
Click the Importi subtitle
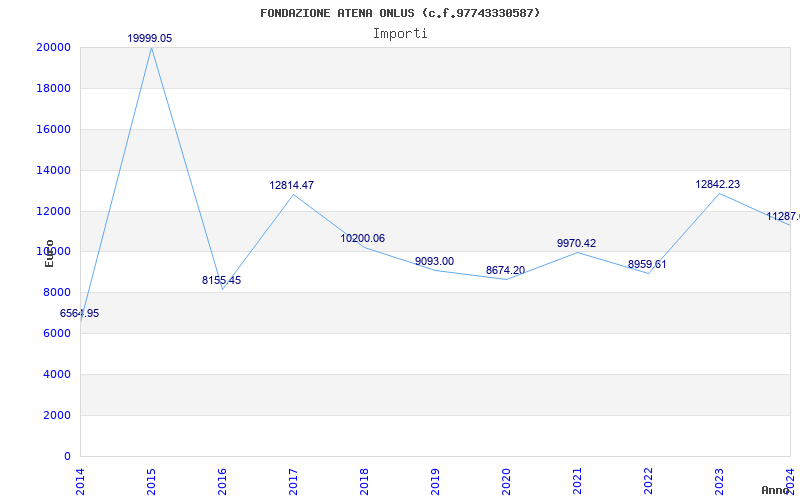pos(400,34)
